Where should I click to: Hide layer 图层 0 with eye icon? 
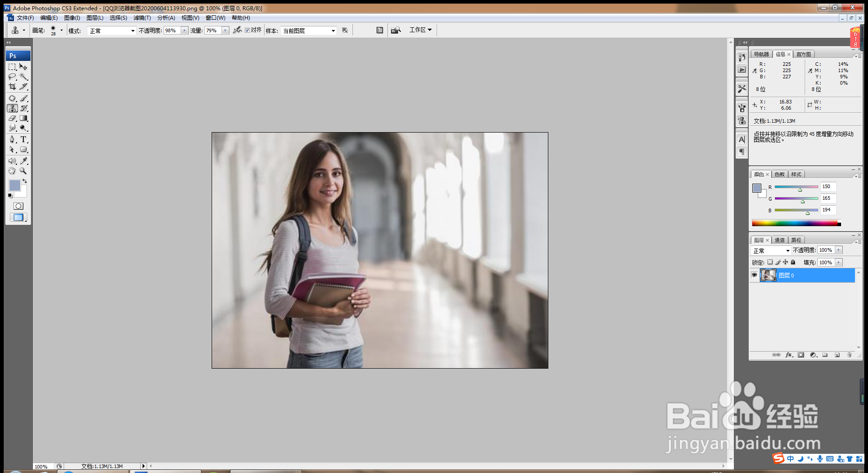[x=754, y=275]
